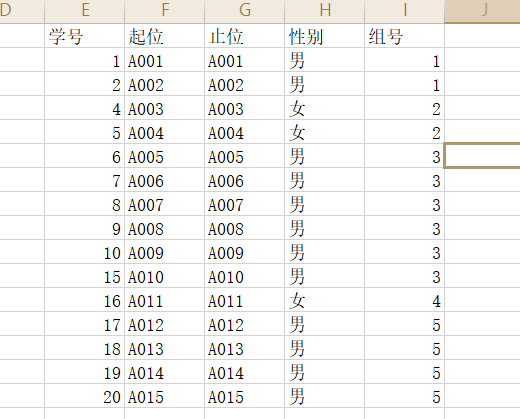
Task: Click the 止位 header cell
Action: pyautogui.click(x=245, y=36)
